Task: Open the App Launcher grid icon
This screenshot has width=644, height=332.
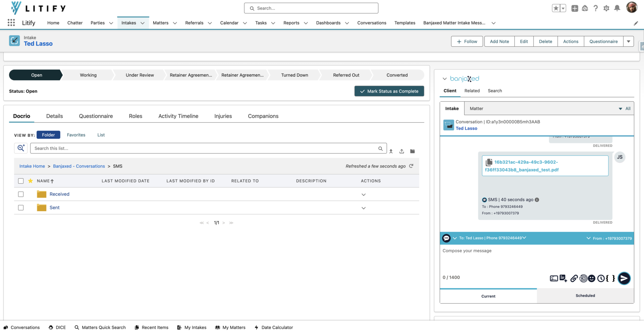Action: click(11, 22)
